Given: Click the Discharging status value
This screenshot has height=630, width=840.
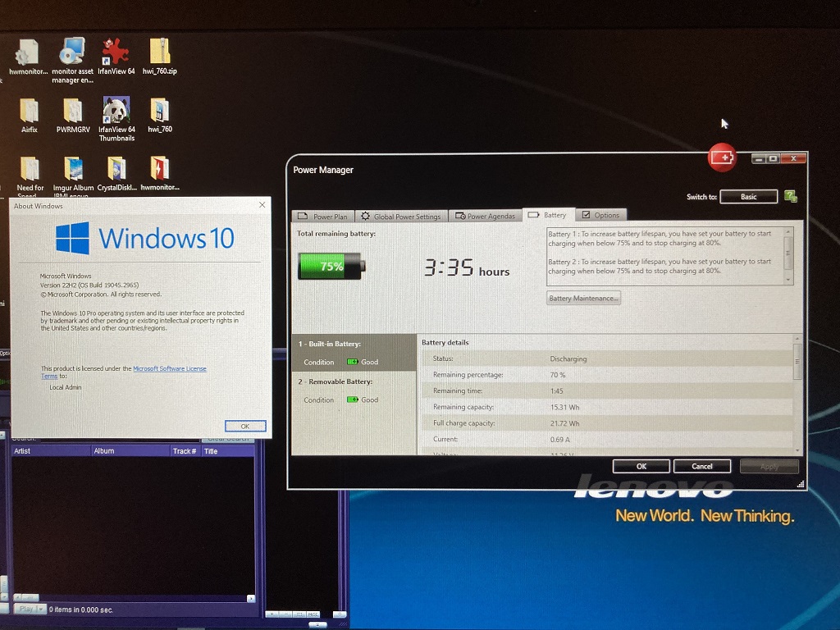Looking at the screenshot, I should tap(568, 359).
